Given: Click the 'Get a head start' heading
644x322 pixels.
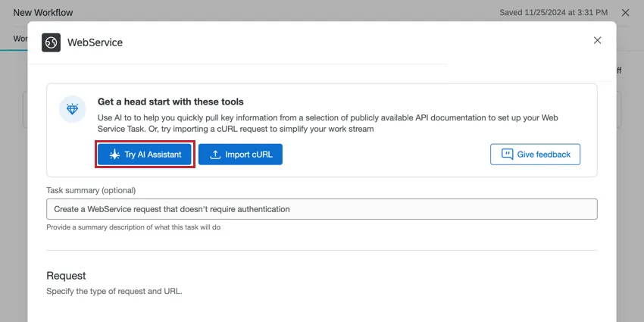Looking at the screenshot, I should (x=170, y=102).
